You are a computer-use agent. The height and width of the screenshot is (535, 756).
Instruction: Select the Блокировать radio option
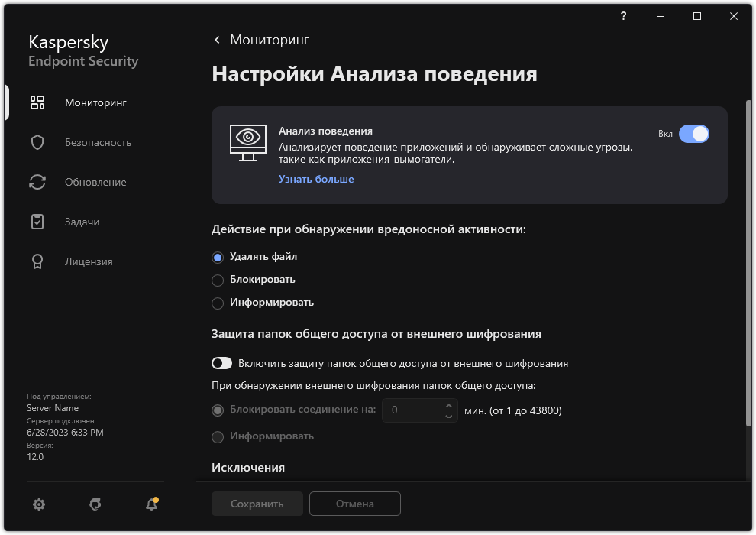tap(217, 280)
